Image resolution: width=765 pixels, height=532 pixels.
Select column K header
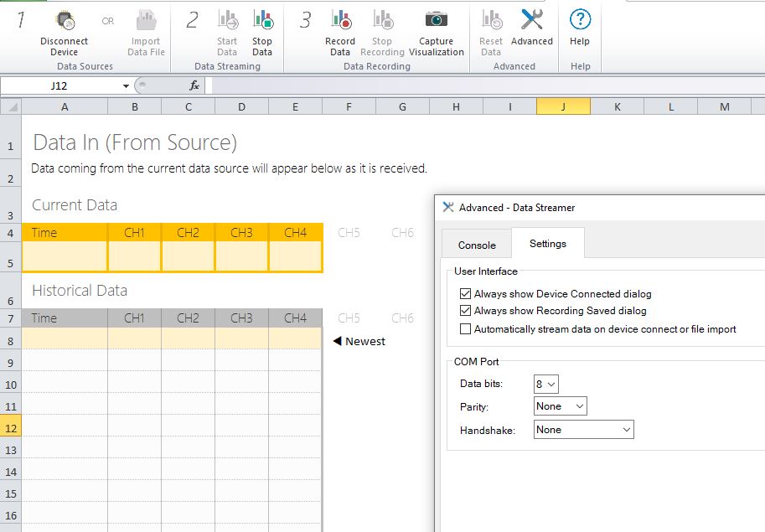click(617, 106)
